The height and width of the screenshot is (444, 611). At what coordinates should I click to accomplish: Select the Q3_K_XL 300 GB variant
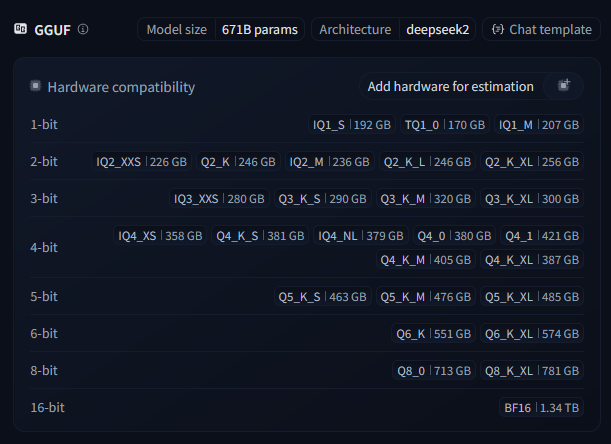point(532,199)
